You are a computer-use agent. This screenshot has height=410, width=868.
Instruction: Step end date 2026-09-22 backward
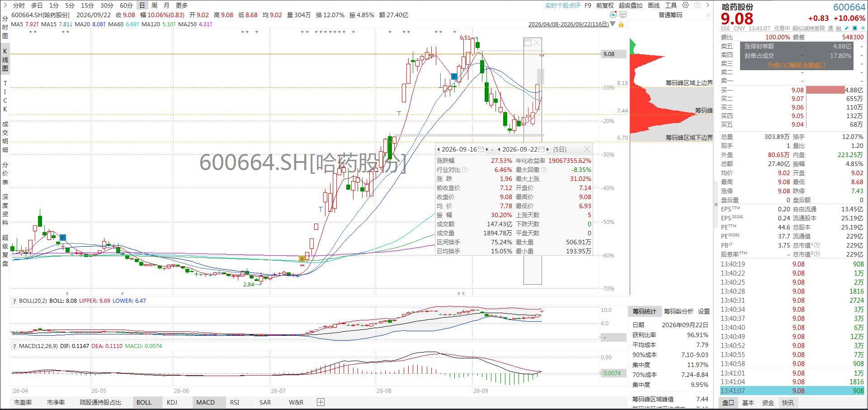[x=499, y=149]
